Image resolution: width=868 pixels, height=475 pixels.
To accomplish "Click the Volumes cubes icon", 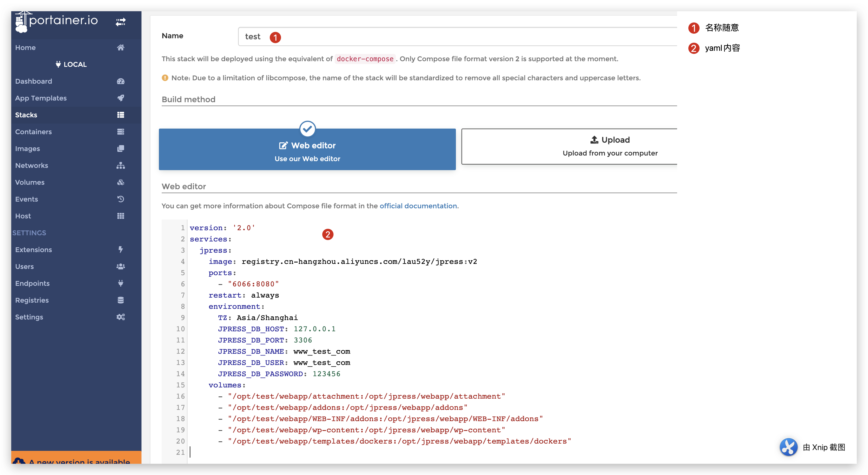I will click(121, 182).
